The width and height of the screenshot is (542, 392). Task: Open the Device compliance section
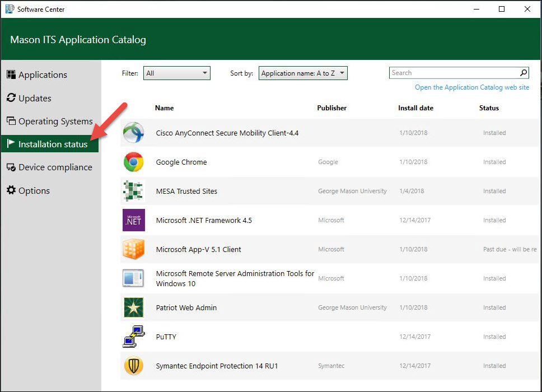(55, 167)
